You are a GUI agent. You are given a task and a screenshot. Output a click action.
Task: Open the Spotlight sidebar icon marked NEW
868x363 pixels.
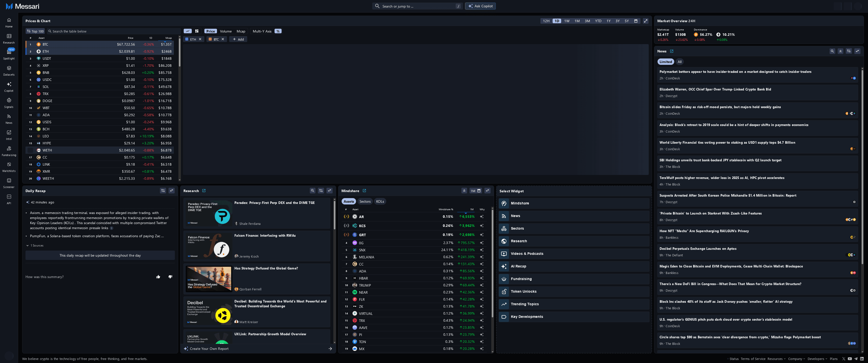pos(9,53)
